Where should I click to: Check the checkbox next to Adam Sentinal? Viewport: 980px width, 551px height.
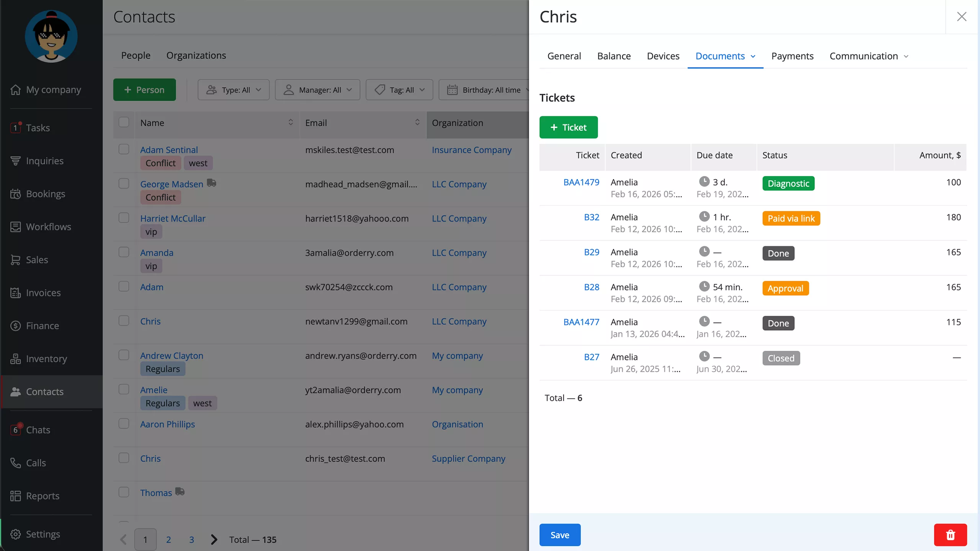pos(124,149)
